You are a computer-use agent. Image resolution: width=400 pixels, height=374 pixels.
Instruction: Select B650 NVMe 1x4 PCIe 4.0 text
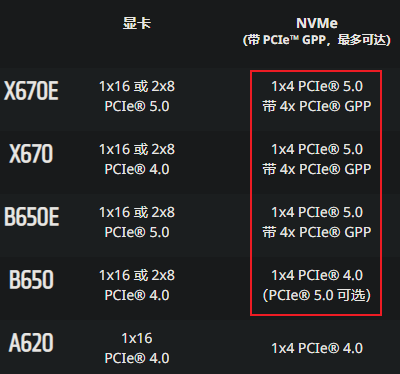[x=317, y=275]
